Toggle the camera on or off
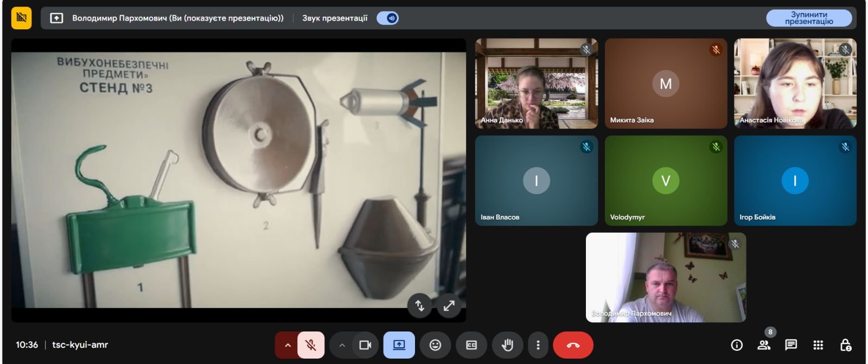 coord(365,345)
